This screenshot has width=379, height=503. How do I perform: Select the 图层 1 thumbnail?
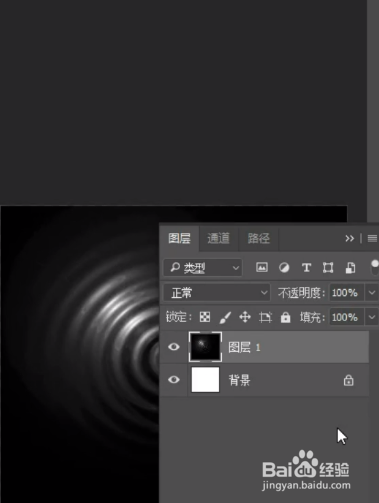(205, 347)
